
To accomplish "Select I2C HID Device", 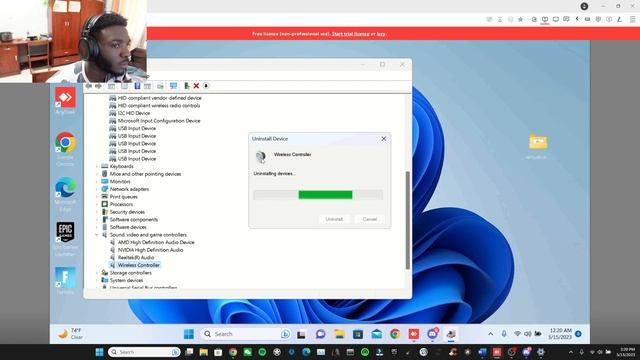I will point(133,113).
